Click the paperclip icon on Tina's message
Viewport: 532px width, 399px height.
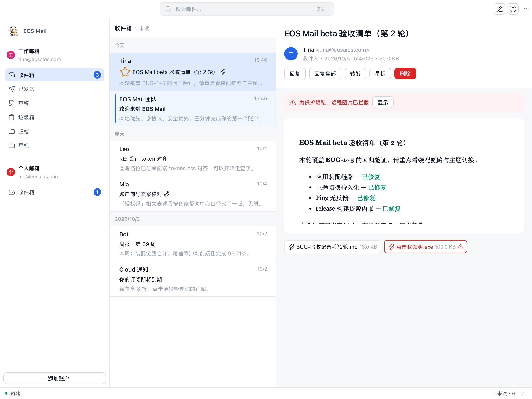coord(223,72)
